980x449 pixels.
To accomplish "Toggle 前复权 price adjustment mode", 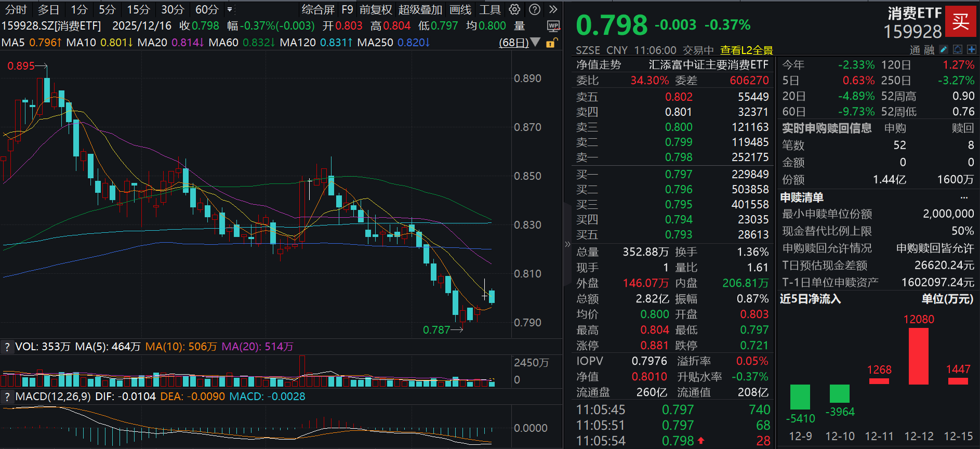I will [376, 9].
